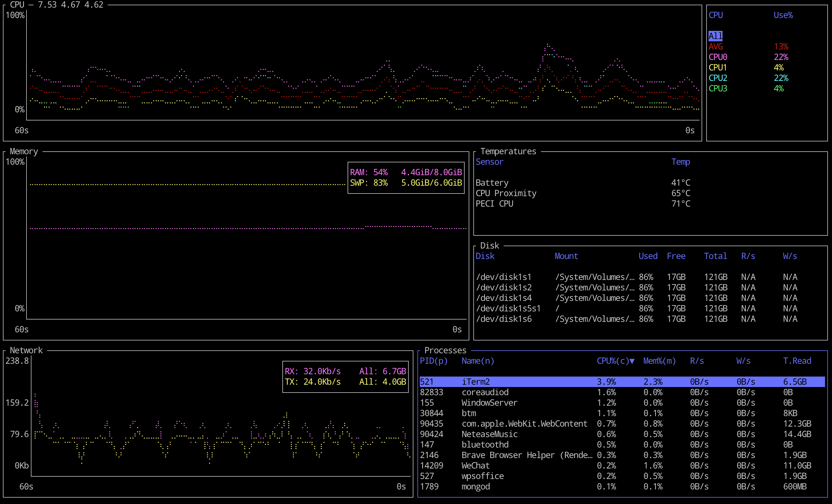Select the All entry in CPU legend

[715, 36]
